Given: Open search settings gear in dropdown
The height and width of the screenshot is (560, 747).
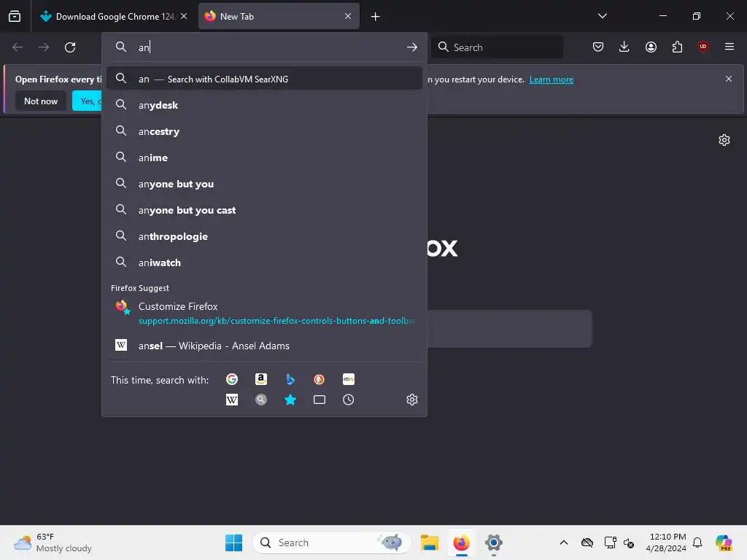Looking at the screenshot, I should tap(412, 400).
